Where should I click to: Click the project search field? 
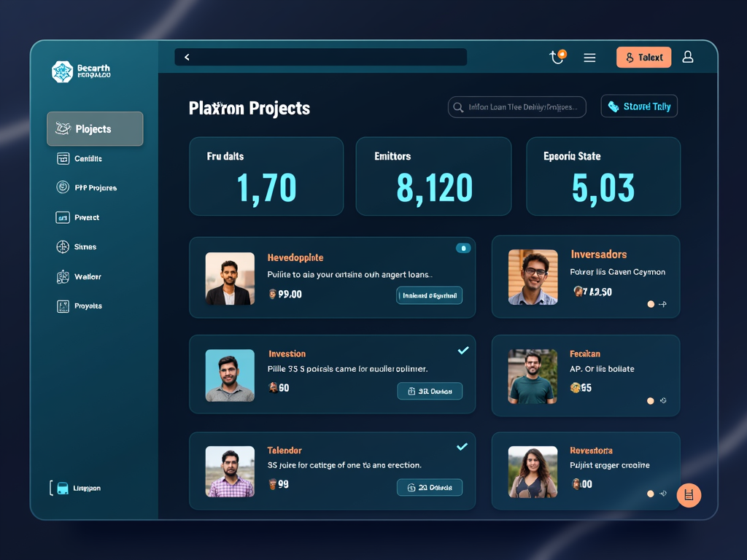point(517,107)
